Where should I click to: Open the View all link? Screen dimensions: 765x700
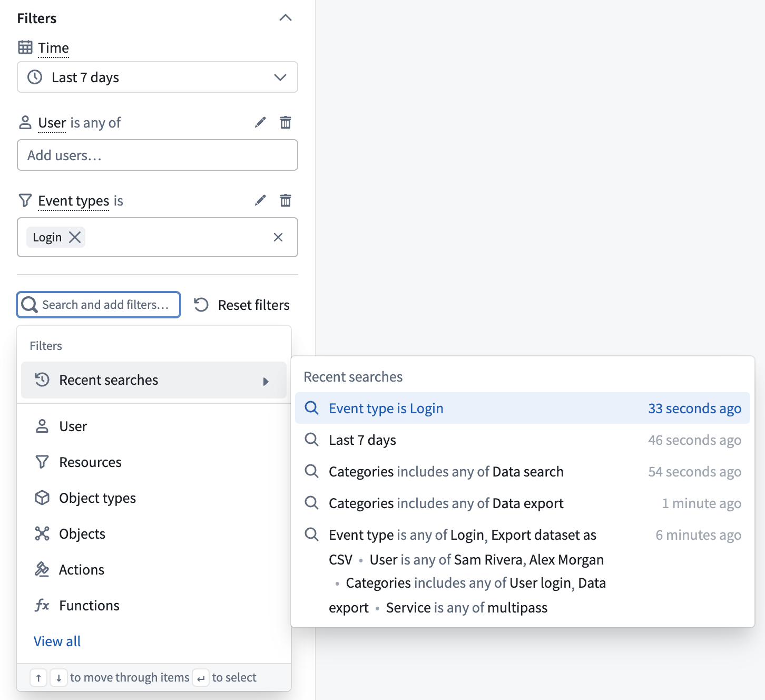[57, 641]
